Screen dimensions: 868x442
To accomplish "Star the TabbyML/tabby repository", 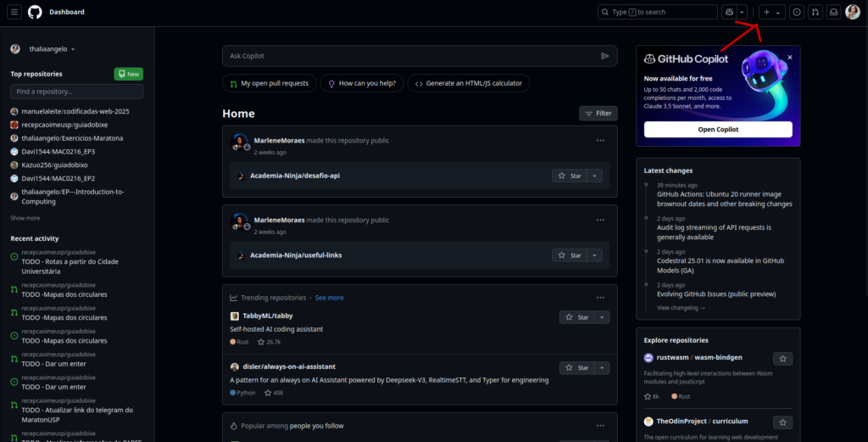I will coord(576,317).
